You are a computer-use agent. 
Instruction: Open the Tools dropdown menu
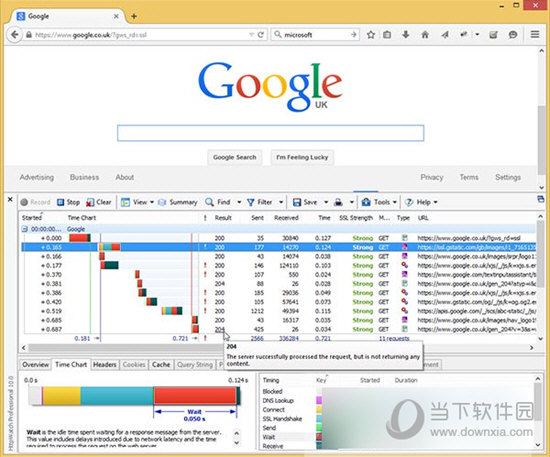(379, 202)
